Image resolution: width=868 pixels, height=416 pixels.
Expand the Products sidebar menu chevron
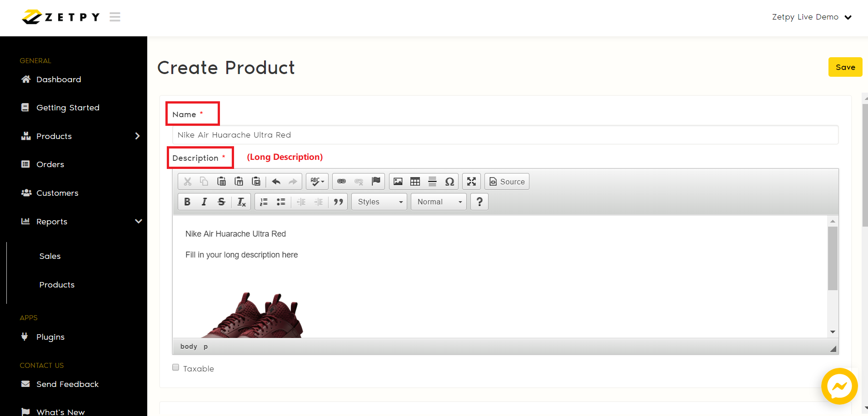click(137, 136)
